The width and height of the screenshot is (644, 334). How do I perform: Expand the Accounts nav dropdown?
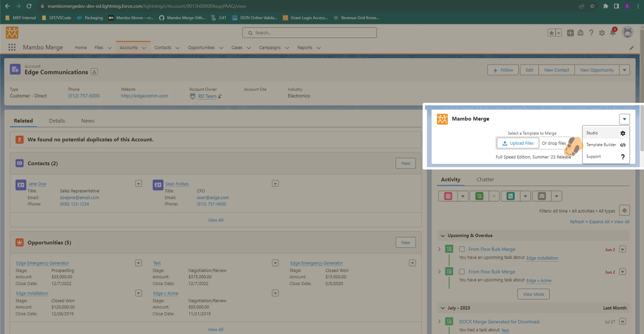click(x=144, y=48)
